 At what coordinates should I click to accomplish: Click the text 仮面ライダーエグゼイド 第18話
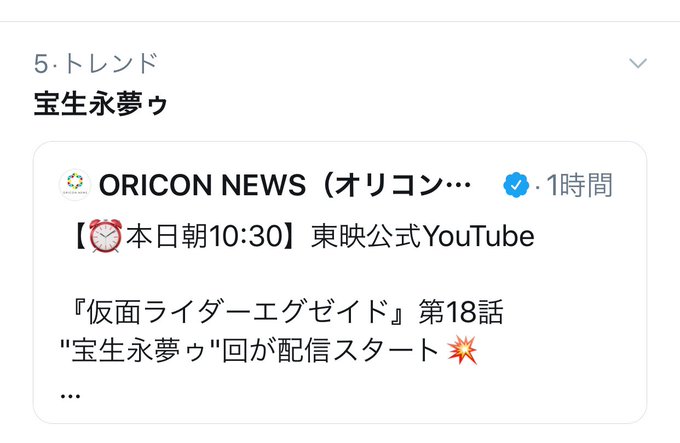click(x=286, y=312)
